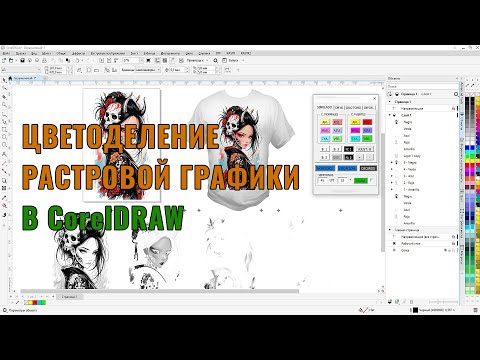Open the Инструменты menu
This screenshot has width=480, height=360.
point(170,53)
